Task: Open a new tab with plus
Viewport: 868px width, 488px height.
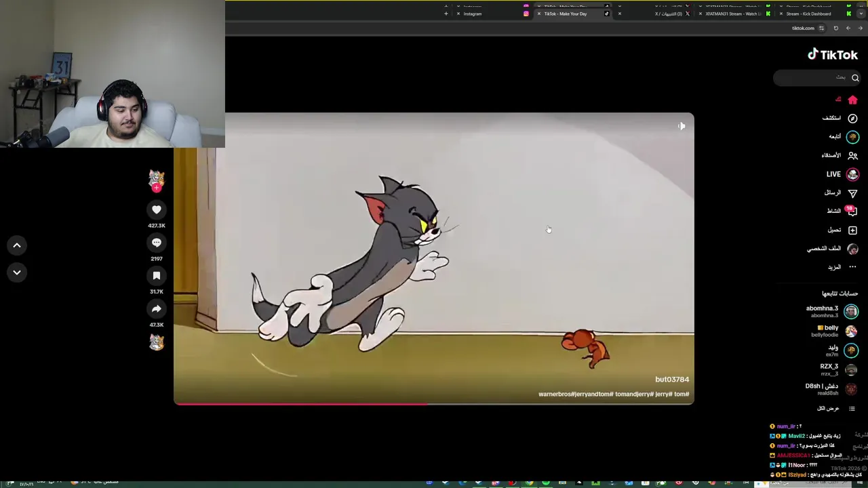Action: 446,14
